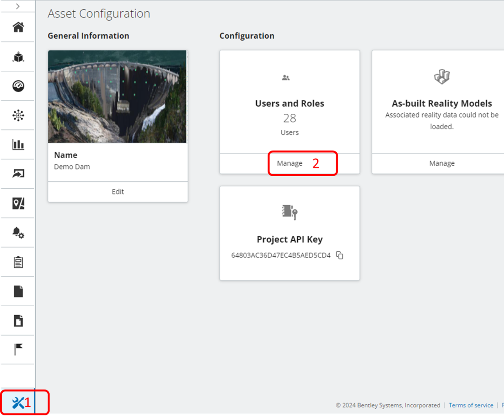The image size is (504, 420).
Task: Click the sensor network hub icon
Action: pos(17,115)
